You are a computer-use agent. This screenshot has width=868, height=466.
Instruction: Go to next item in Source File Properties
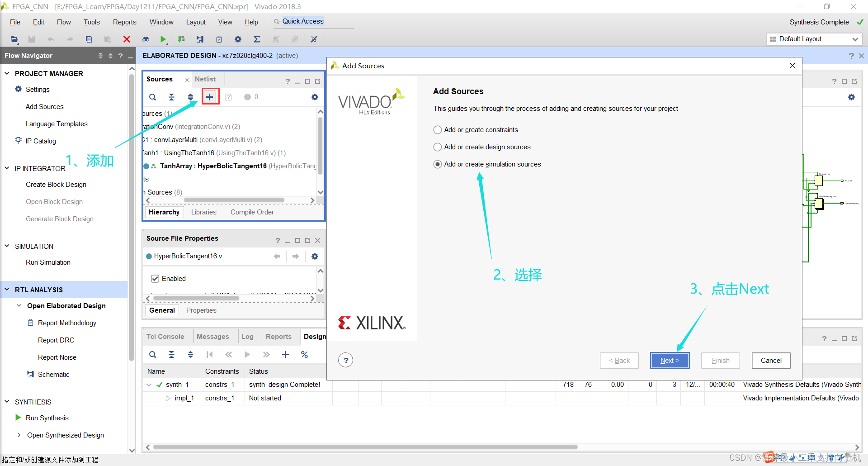[x=296, y=256]
